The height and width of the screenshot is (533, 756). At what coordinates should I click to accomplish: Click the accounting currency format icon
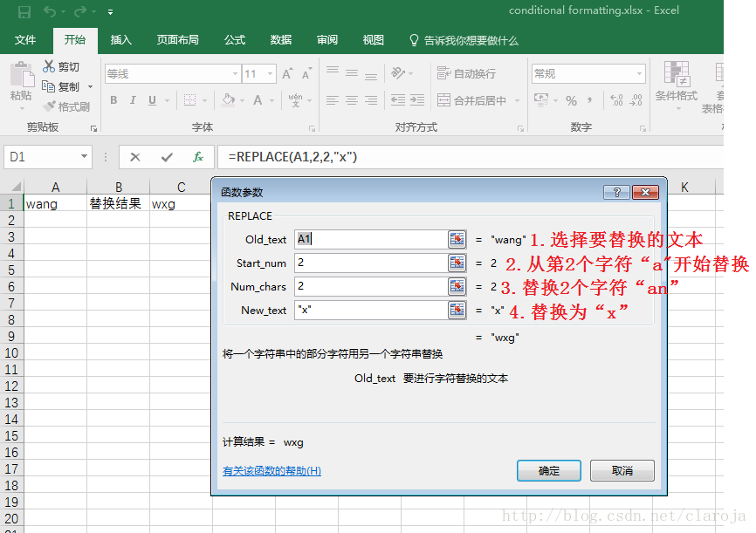click(x=541, y=100)
